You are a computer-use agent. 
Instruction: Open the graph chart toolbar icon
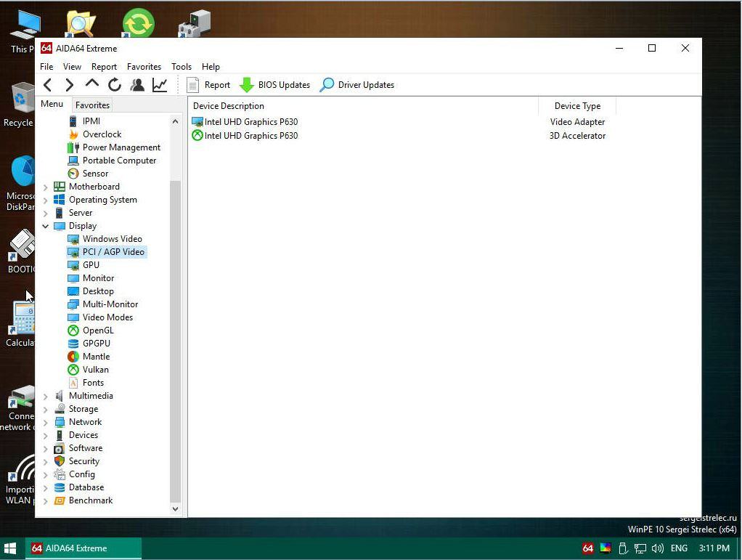click(160, 85)
